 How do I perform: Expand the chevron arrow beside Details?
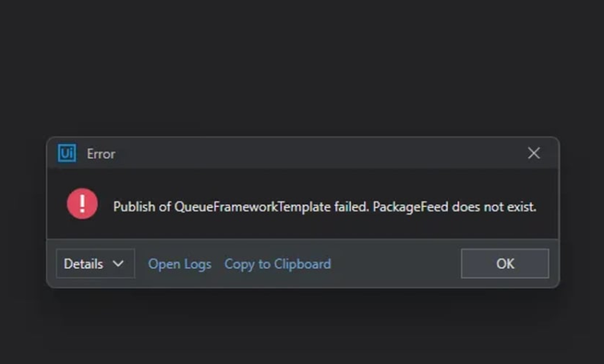point(118,264)
